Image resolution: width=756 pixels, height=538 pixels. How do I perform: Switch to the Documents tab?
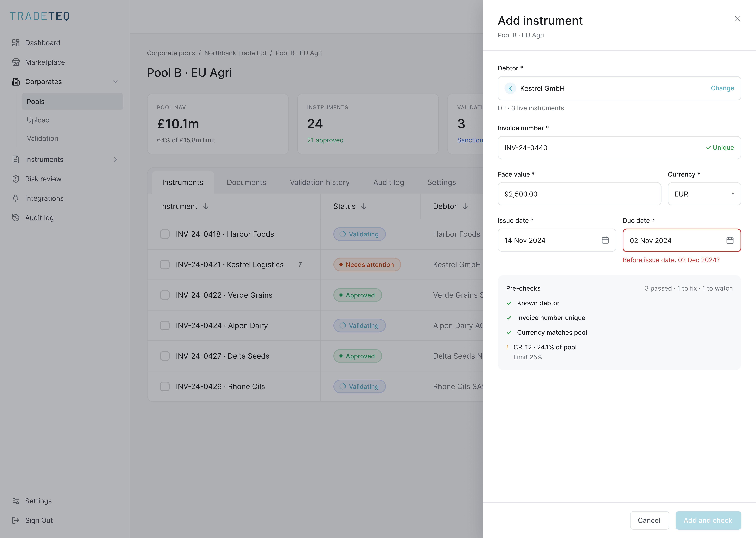[246, 183]
